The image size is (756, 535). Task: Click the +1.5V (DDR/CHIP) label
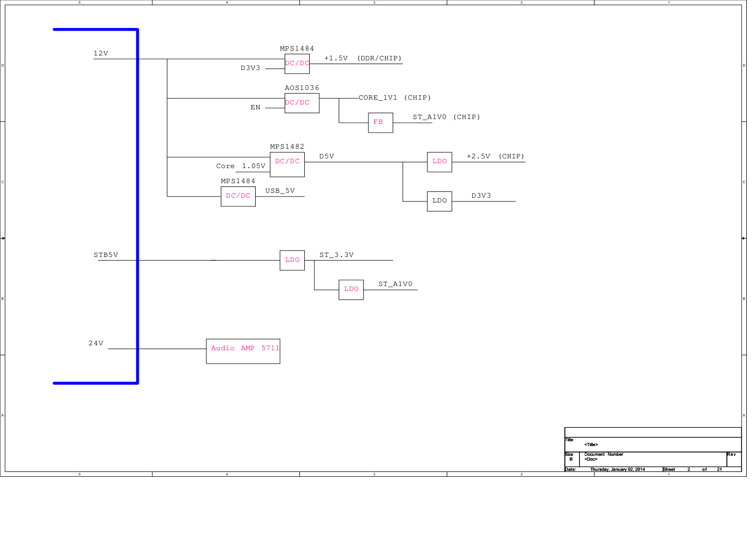[363, 58]
